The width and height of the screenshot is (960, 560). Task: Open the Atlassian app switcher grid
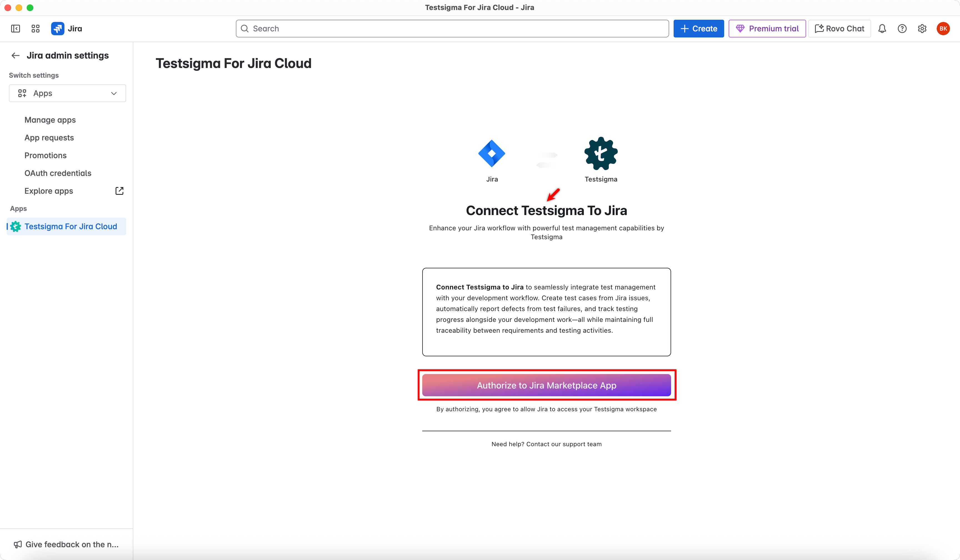35,28
